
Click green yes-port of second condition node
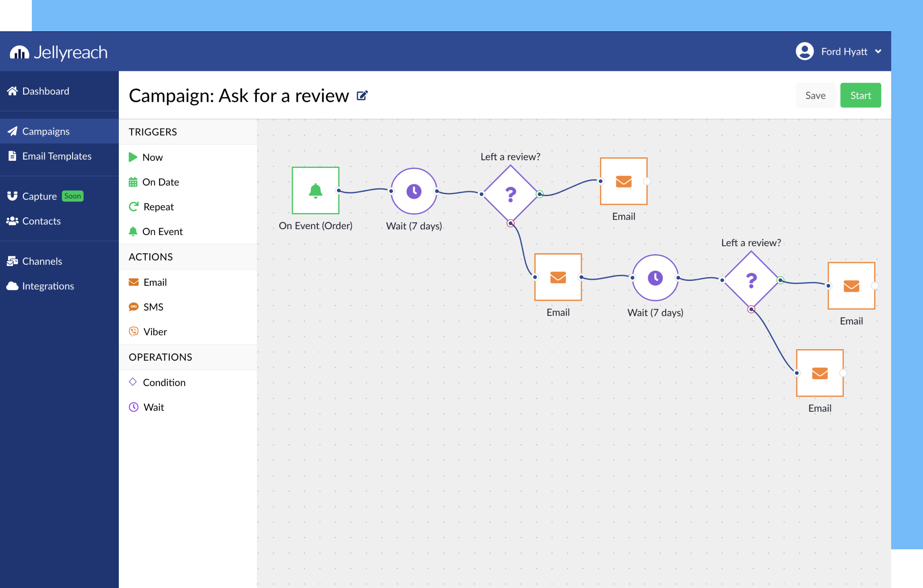pyautogui.click(x=780, y=280)
